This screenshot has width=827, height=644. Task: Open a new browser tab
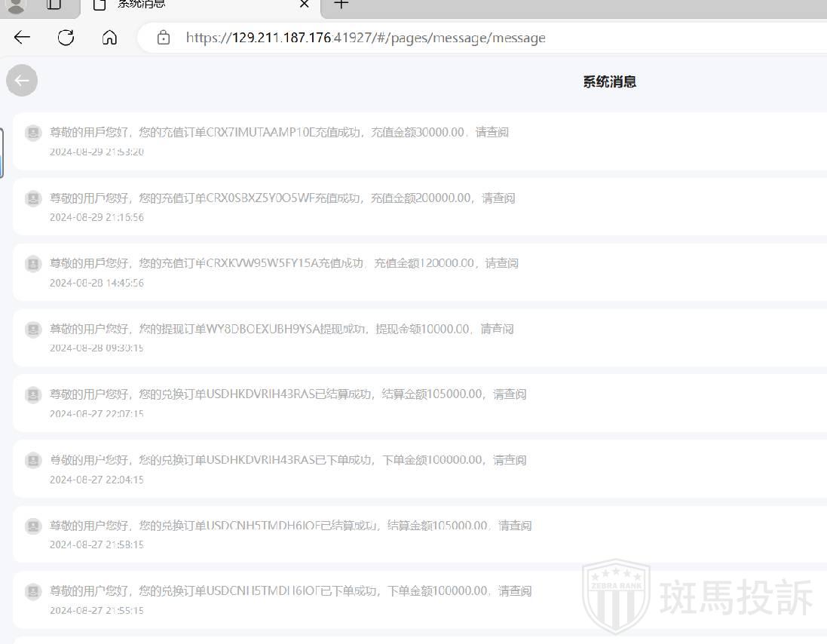pos(342,5)
